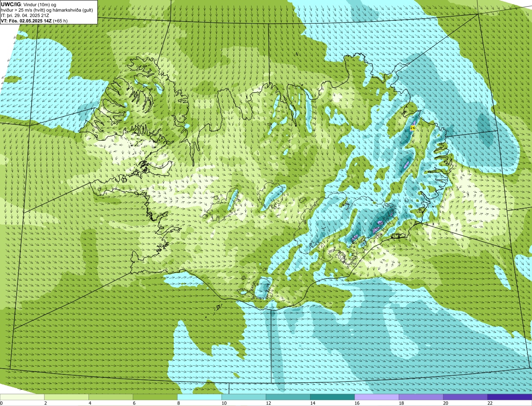Click the legend value 22
Image resolution: width=532 pixels, height=406 pixels.
490,403
